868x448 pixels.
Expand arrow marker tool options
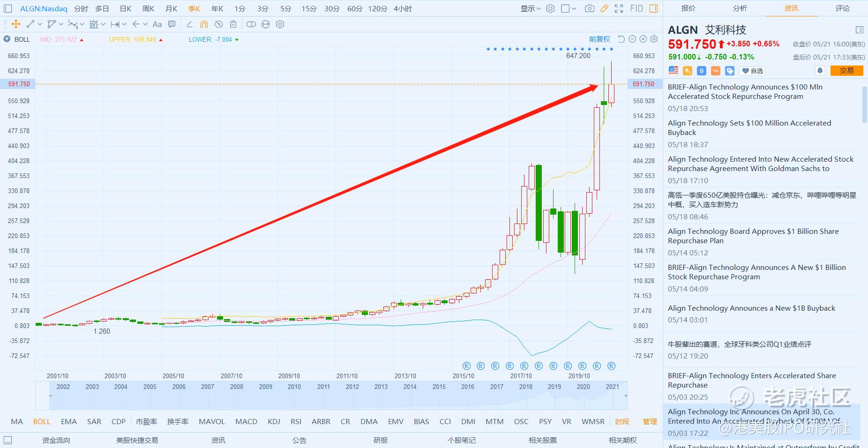coord(145,24)
